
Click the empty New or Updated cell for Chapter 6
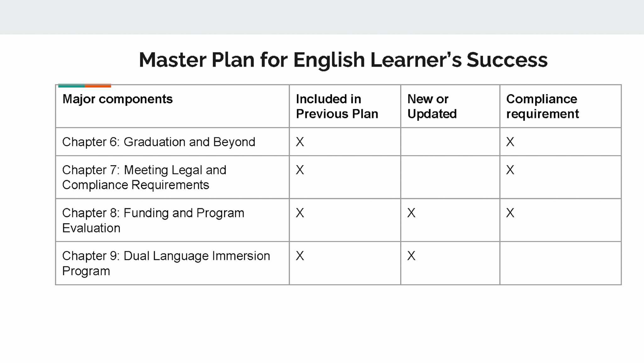click(450, 142)
